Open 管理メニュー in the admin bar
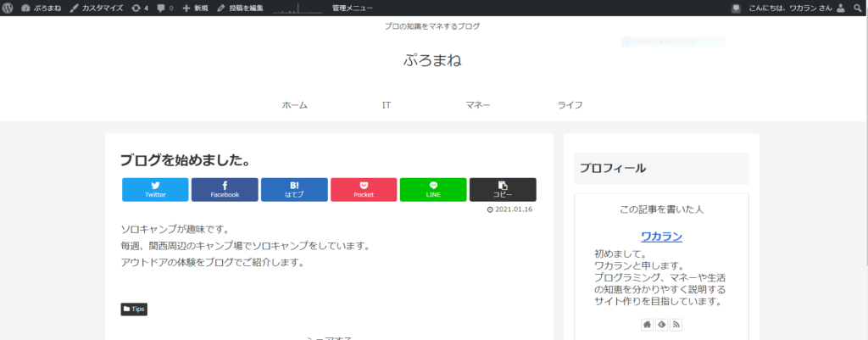The image size is (868, 340). click(353, 8)
